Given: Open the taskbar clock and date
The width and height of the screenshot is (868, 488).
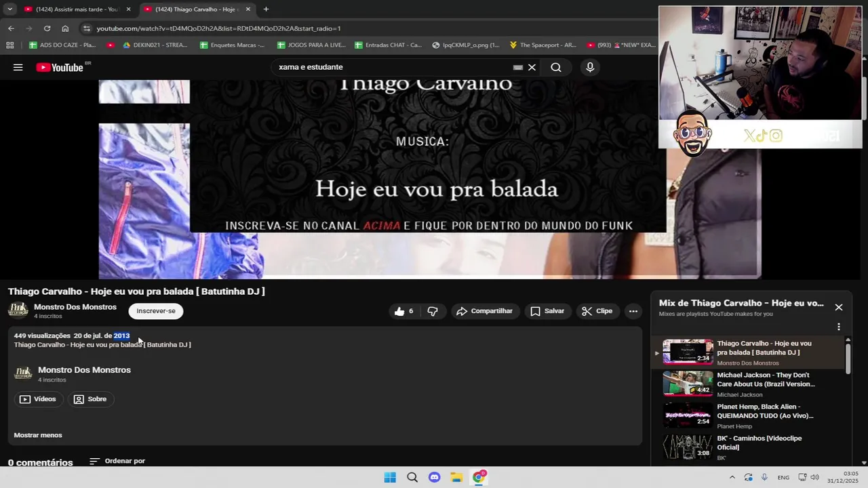Looking at the screenshot, I should coord(843,477).
